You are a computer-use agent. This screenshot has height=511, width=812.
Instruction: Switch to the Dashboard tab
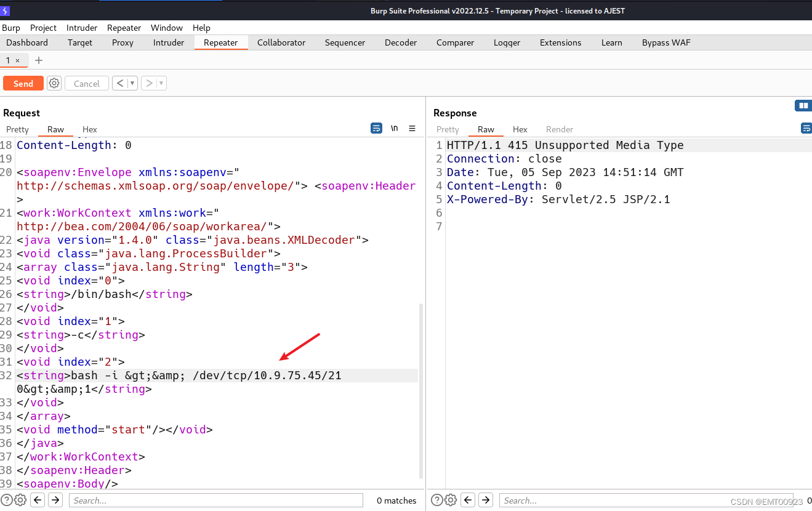(27, 42)
